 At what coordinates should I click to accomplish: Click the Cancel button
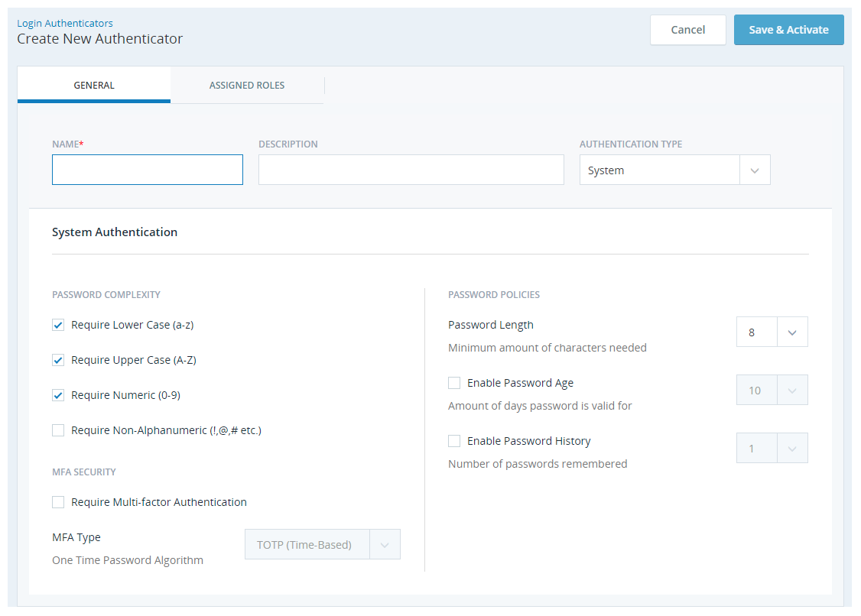[x=687, y=29]
